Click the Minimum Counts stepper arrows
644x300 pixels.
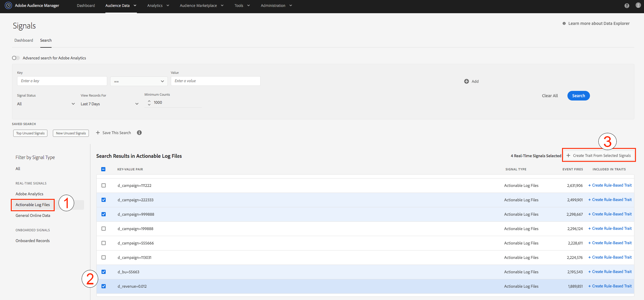(149, 103)
